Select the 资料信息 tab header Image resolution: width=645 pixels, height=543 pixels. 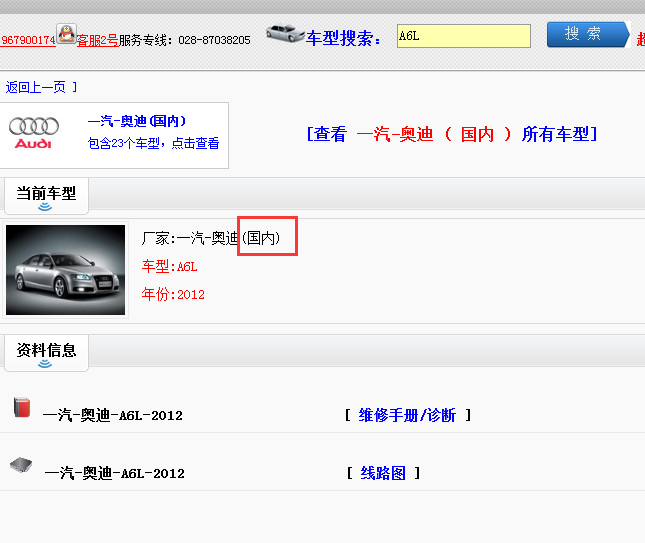point(46,353)
